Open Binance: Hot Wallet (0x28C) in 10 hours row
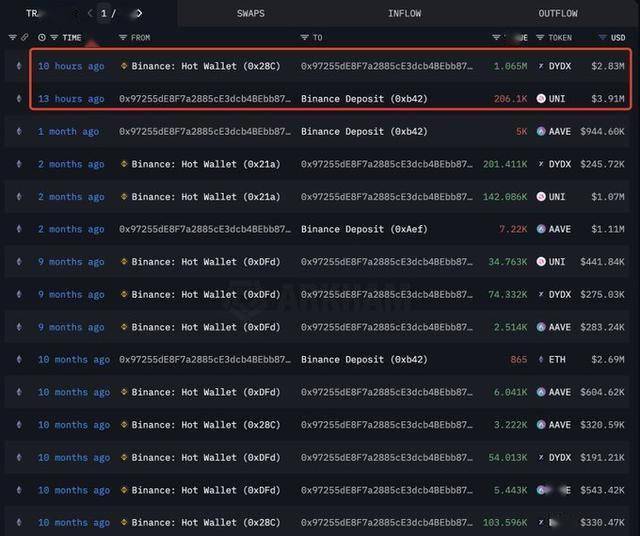The width and height of the screenshot is (640, 536). (x=206, y=66)
